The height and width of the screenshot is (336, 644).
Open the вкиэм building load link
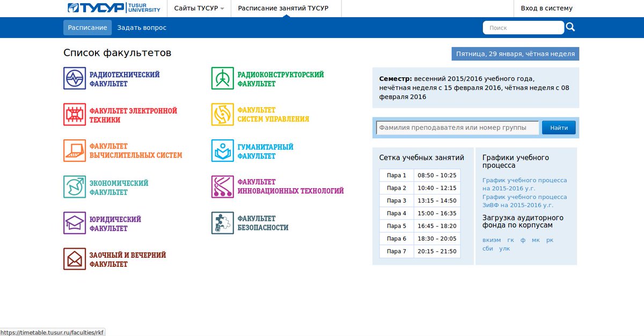pyautogui.click(x=492, y=240)
